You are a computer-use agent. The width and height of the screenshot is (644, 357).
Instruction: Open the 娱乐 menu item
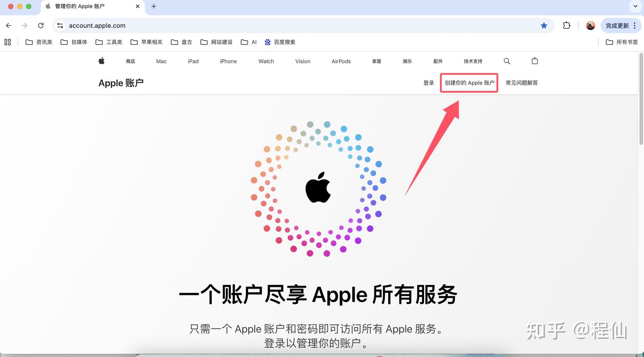pyautogui.click(x=407, y=61)
